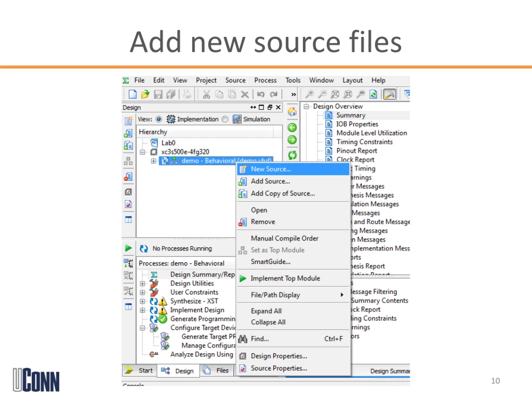Click the Delete X toolbar icon
The height and width of the screenshot is (399, 532).
[245, 94]
